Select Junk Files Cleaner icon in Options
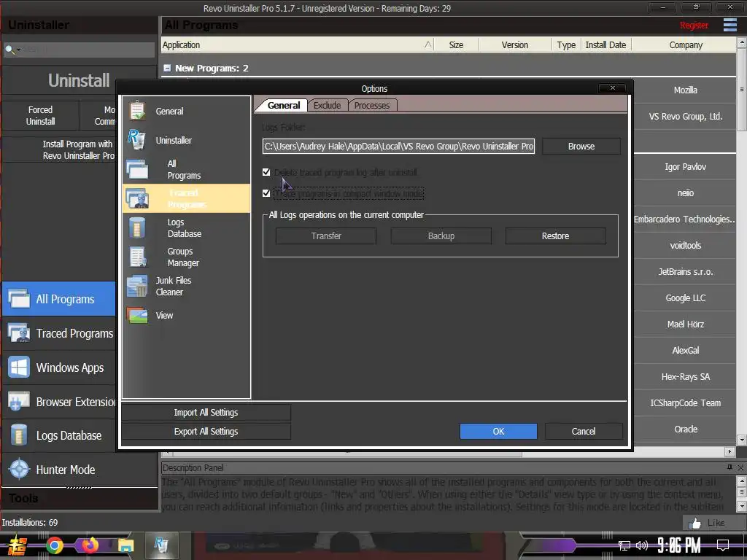The image size is (747, 560). point(137,286)
